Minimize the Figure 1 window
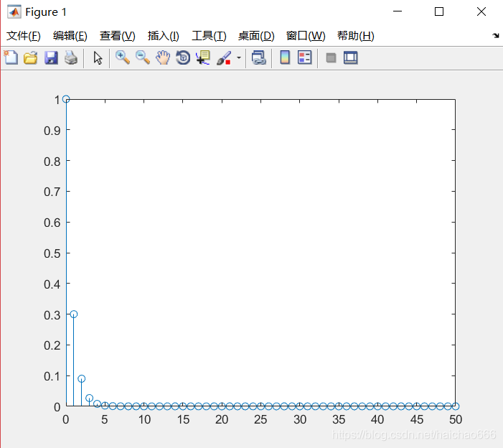Image resolution: width=503 pixels, height=448 pixels. (398, 11)
